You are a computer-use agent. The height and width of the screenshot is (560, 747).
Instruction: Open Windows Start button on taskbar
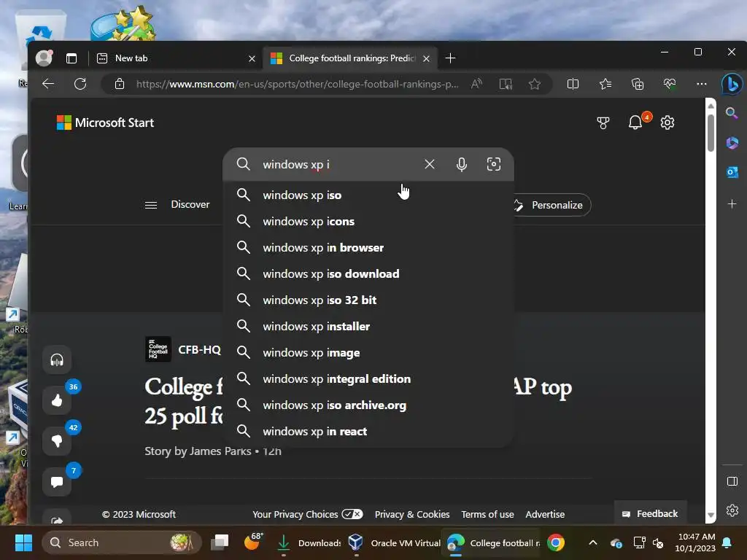pyautogui.click(x=23, y=542)
